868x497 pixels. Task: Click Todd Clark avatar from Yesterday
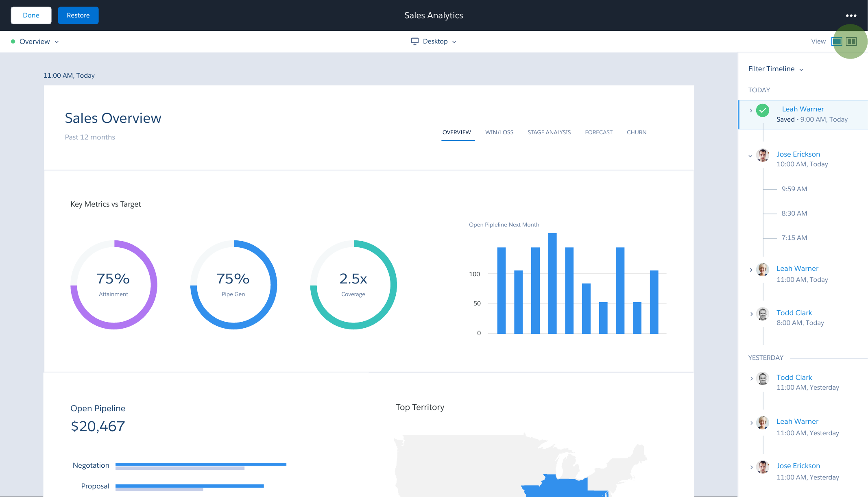763,378
